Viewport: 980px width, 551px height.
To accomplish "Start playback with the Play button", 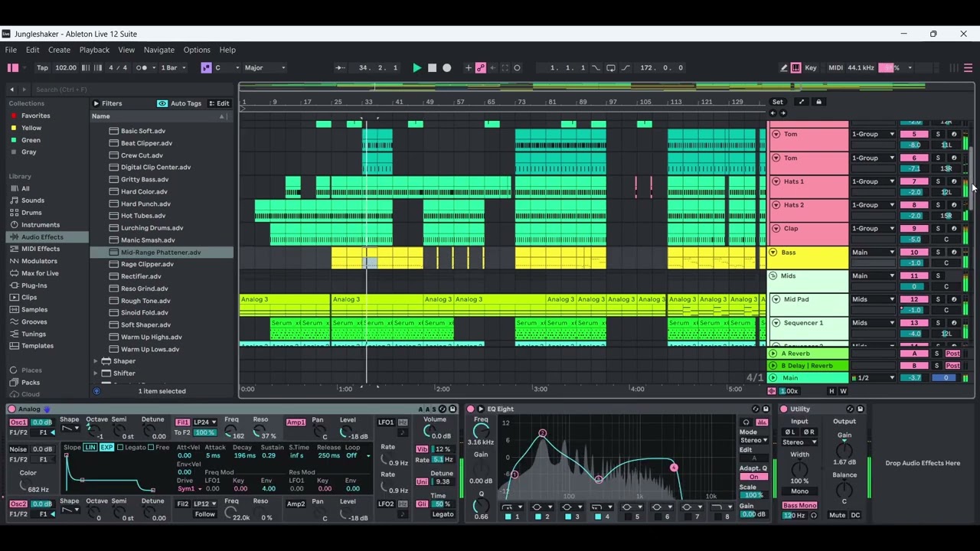I will (x=416, y=68).
